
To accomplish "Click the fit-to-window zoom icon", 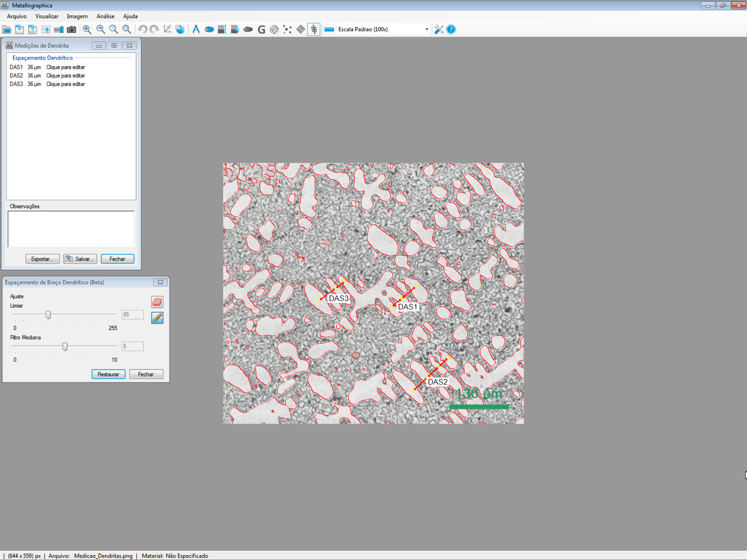I will tap(127, 30).
